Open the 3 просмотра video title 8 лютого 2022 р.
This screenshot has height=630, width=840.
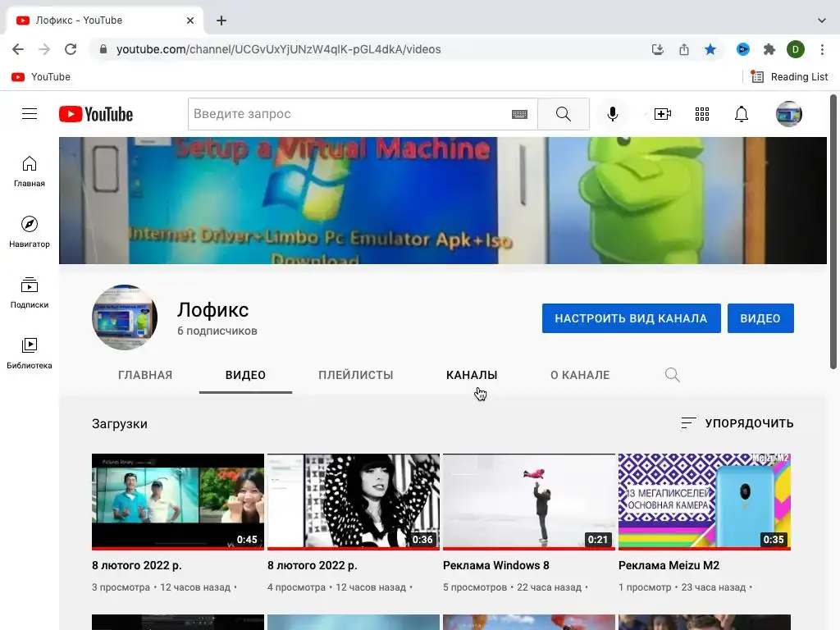[137, 565]
